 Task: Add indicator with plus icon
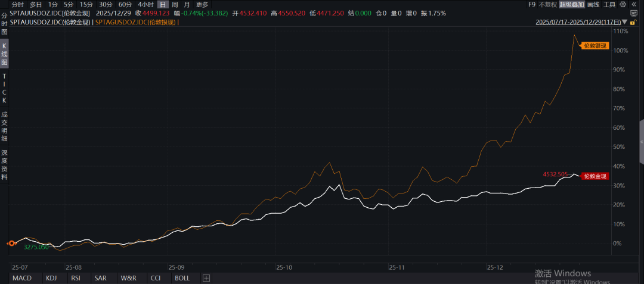[x=206, y=278]
